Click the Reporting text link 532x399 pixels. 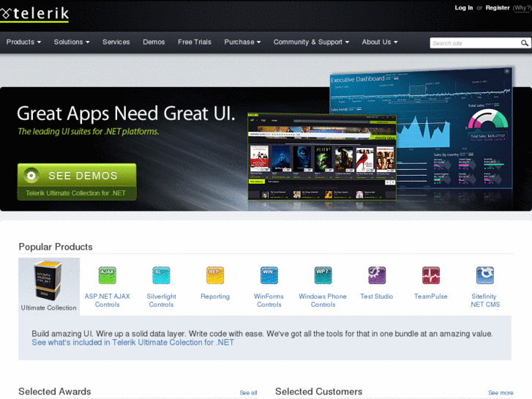click(x=215, y=297)
